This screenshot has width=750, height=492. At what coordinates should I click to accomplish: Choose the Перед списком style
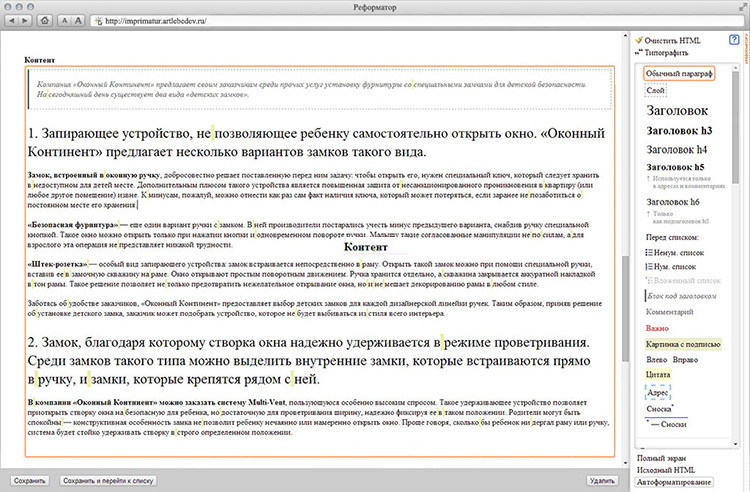click(672, 237)
